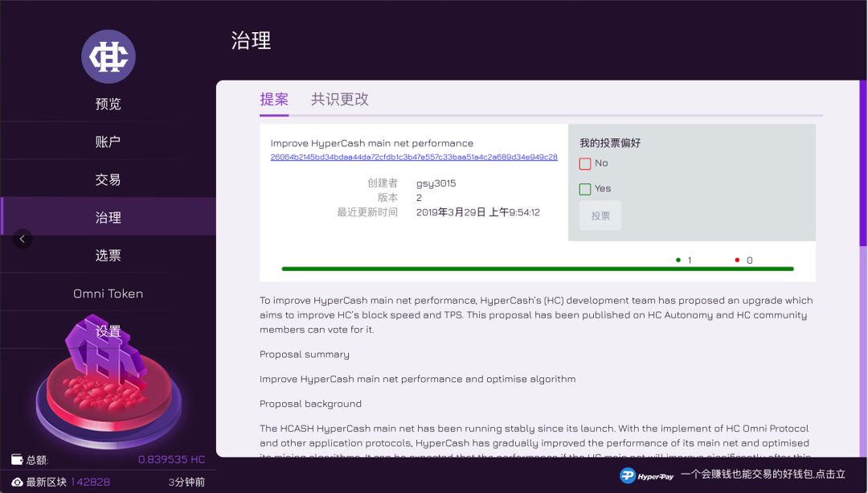The height and width of the screenshot is (493, 868).
Task: Click the green vote progress bar
Action: [538, 269]
